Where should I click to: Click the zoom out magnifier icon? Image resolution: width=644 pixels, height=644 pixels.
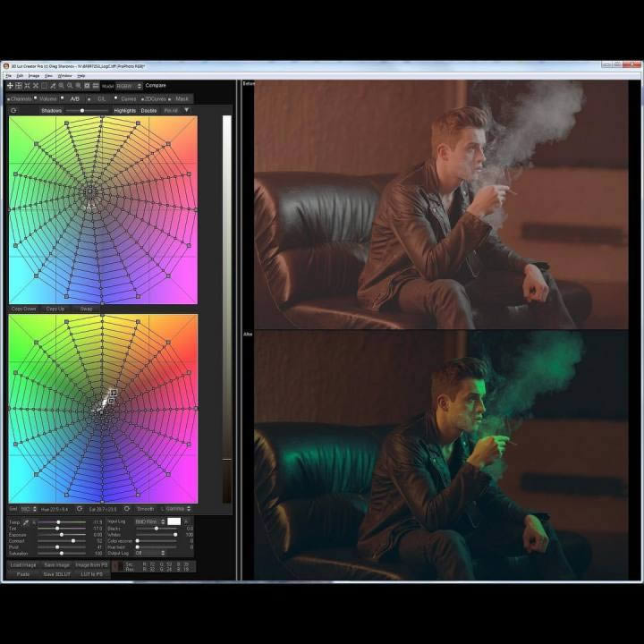(61, 86)
